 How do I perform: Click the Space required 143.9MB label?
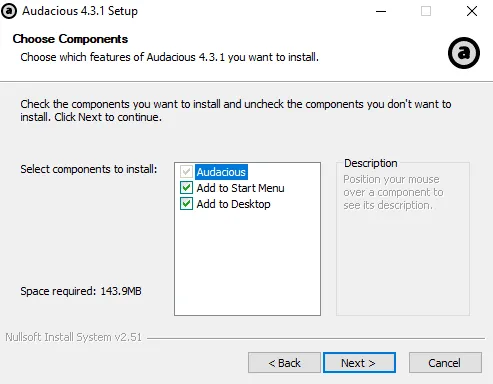[81, 291]
